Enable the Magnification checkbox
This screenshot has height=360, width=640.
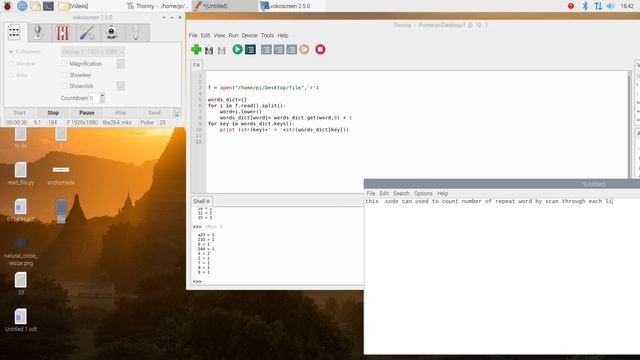64,64
